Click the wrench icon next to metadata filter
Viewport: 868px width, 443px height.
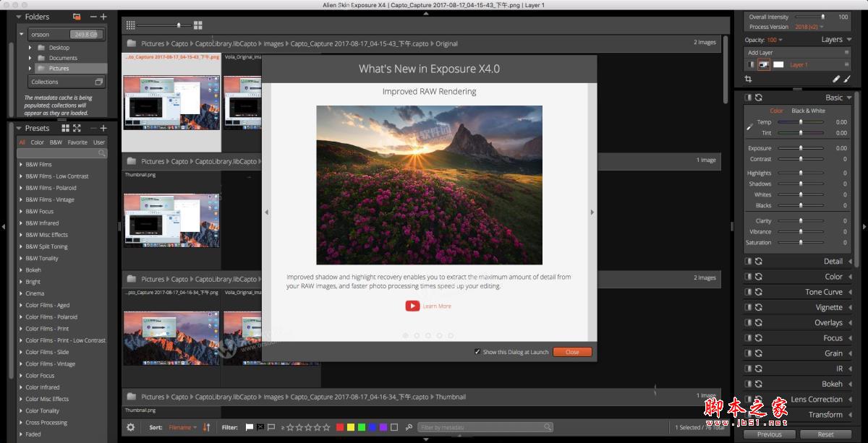pyautogui.click(x=409, y=427)
